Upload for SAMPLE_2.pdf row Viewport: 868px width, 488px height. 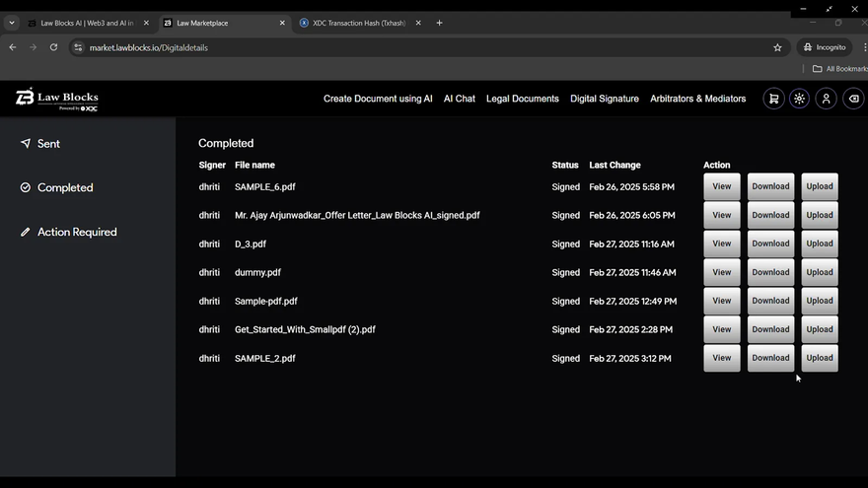point(820,358)
